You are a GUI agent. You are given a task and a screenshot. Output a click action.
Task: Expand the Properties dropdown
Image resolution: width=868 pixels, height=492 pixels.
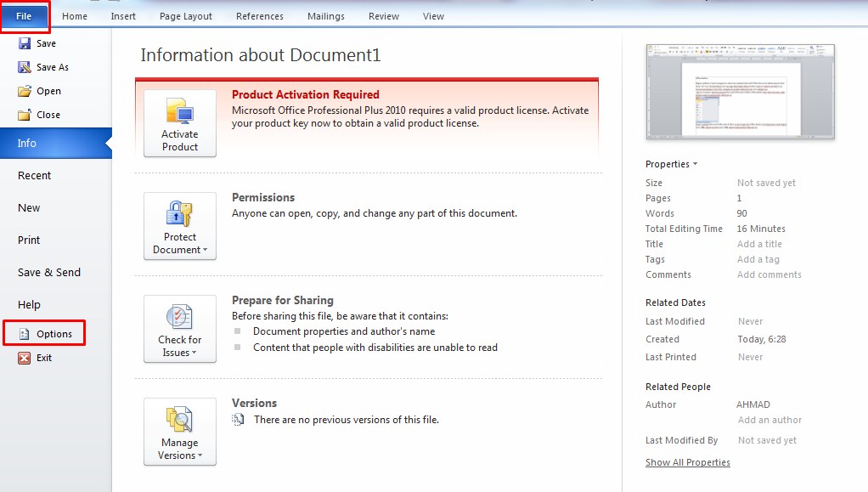672,164
